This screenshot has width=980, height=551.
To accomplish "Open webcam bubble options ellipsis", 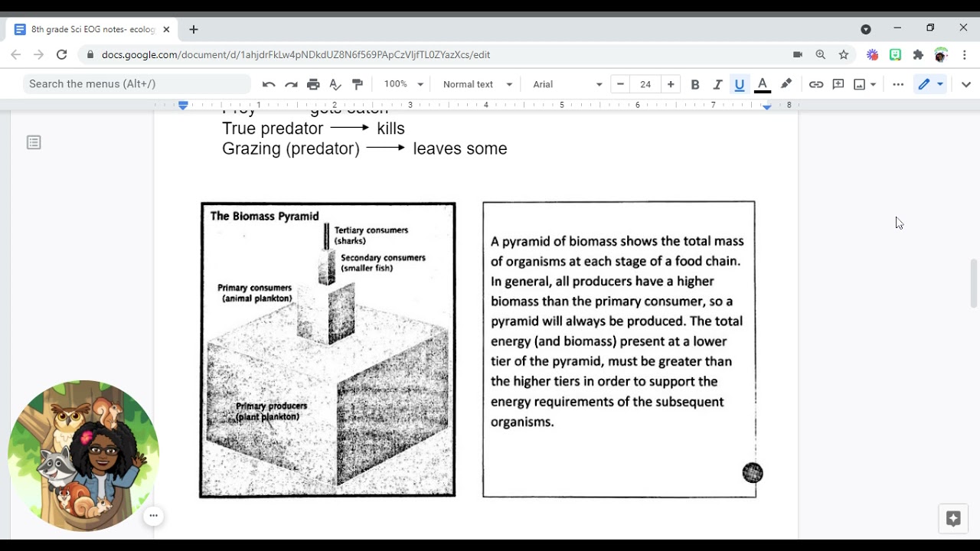I will click(153, 516).
